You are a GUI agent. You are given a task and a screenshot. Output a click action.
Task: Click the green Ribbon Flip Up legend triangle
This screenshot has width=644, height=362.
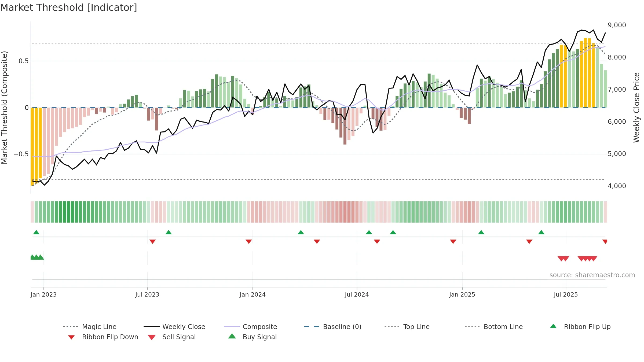(x=553, y=326)
